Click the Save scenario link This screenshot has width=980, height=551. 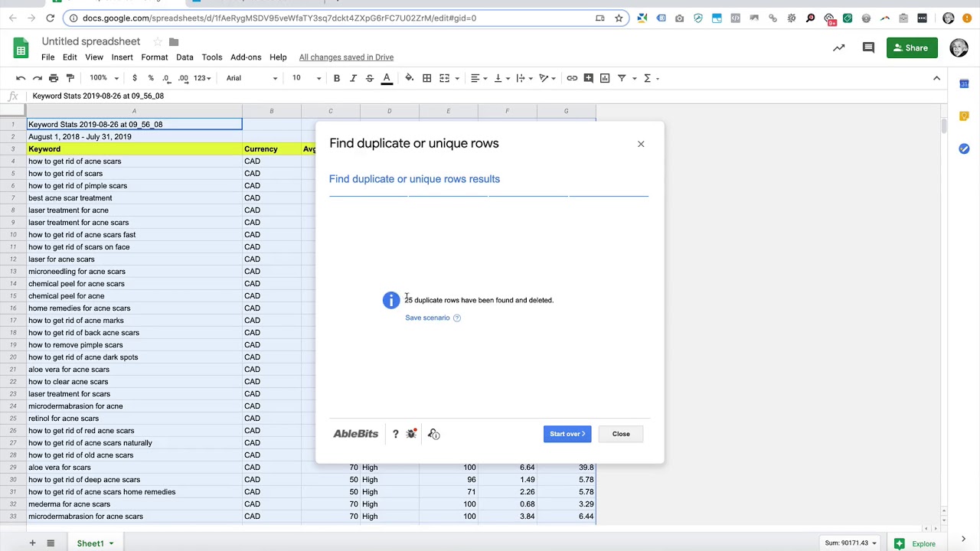pos(427,318)
